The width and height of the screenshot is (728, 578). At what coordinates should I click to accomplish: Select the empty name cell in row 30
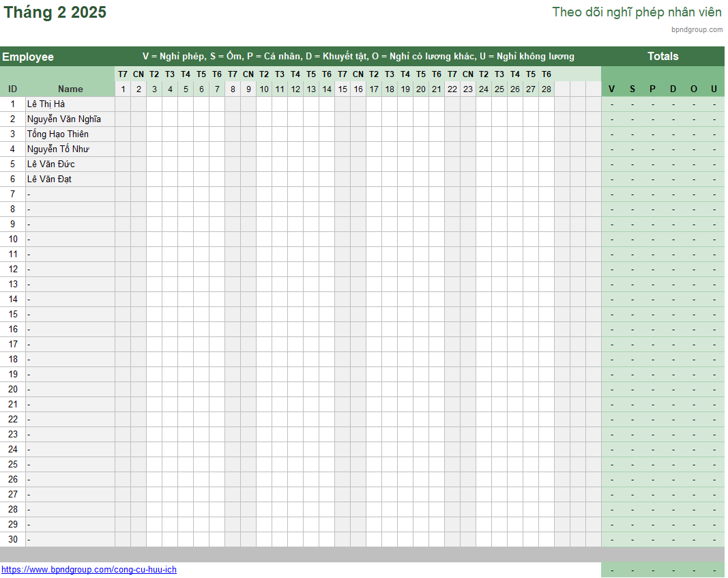coord(70,540)
